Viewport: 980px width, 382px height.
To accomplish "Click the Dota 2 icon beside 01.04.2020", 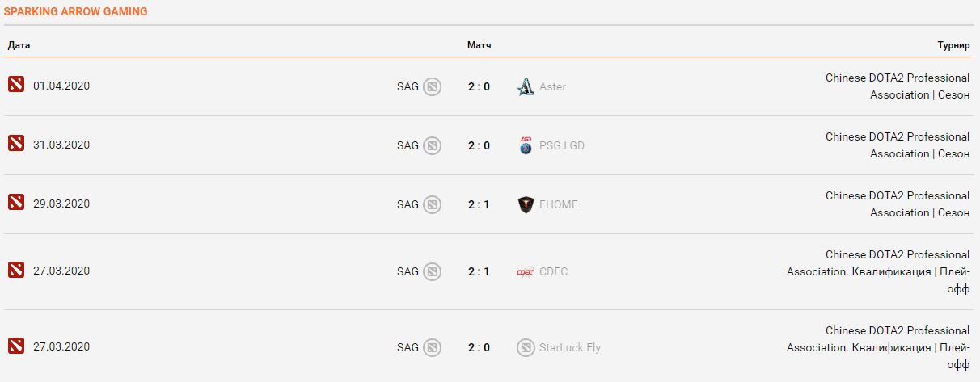I will point(16,85).
